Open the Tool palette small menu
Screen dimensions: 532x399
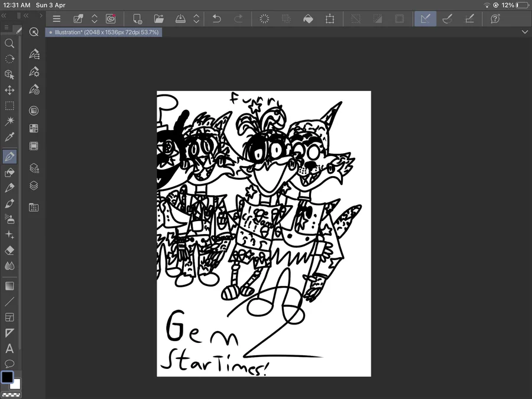pos(7,27)
